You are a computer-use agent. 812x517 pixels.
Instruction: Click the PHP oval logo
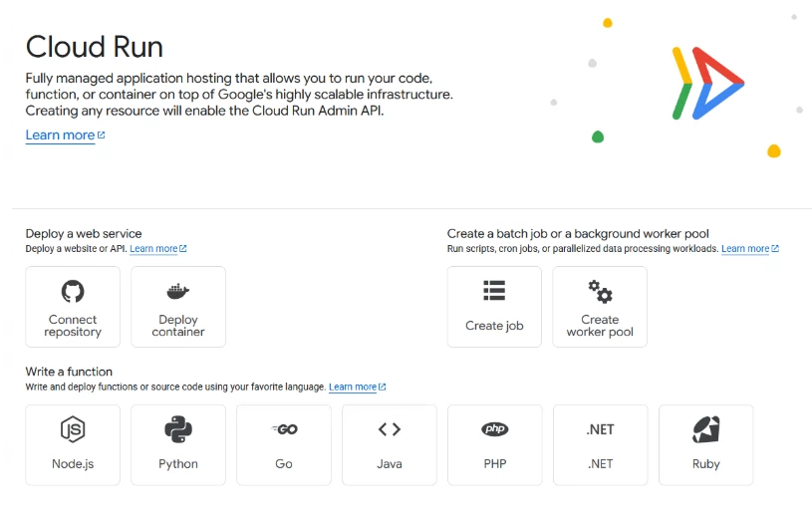click(x=495, y=429)
